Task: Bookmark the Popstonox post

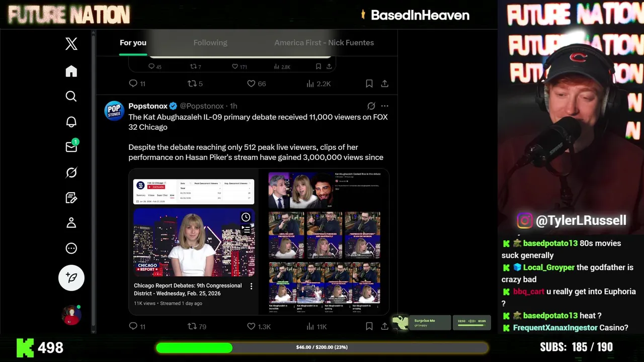Action: coord(369,326)
